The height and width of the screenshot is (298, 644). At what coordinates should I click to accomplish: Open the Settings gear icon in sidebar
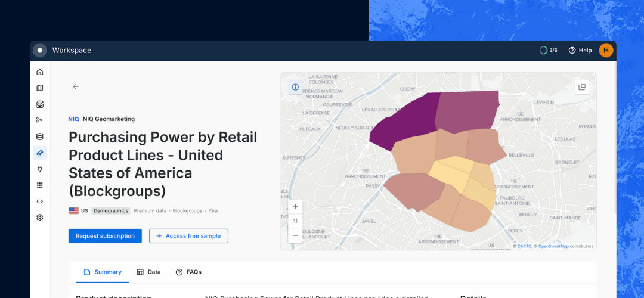click(40, 218)
